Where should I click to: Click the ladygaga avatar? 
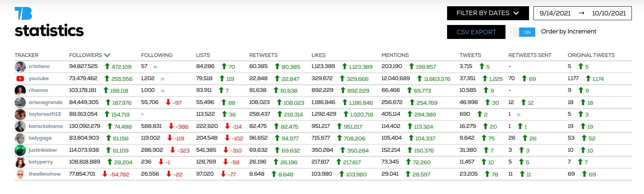click(20, 138)
